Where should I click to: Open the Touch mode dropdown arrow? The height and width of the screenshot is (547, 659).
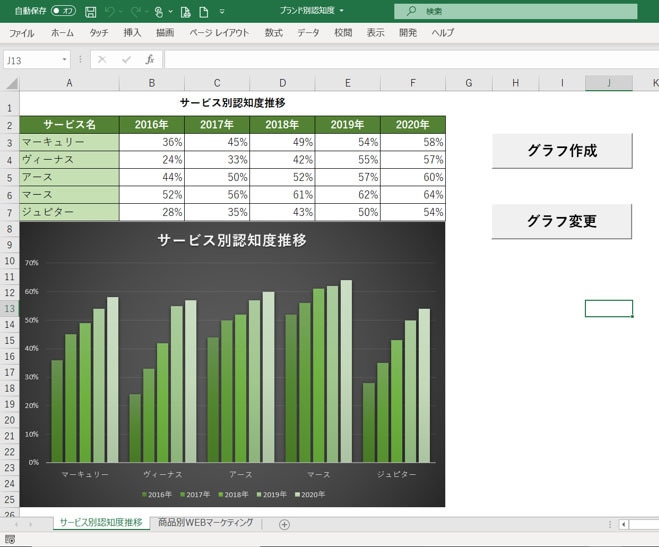170,12
